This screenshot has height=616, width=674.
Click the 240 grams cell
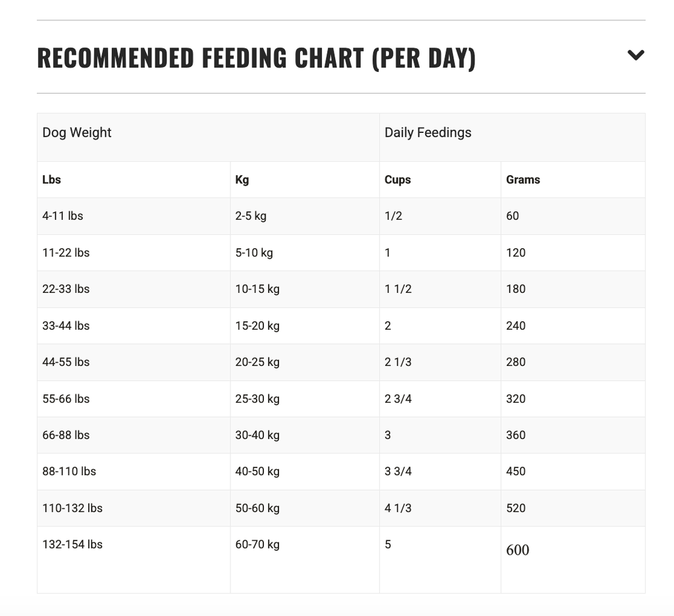click(x=516, y=326)
